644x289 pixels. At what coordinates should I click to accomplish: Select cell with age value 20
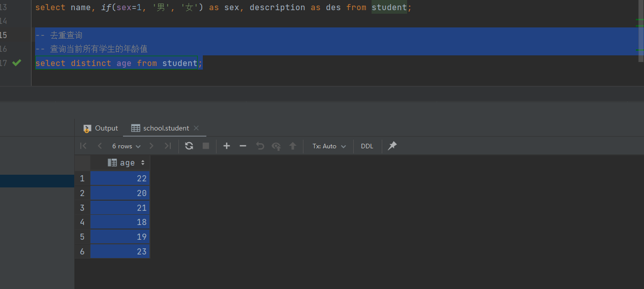[120, 193]
